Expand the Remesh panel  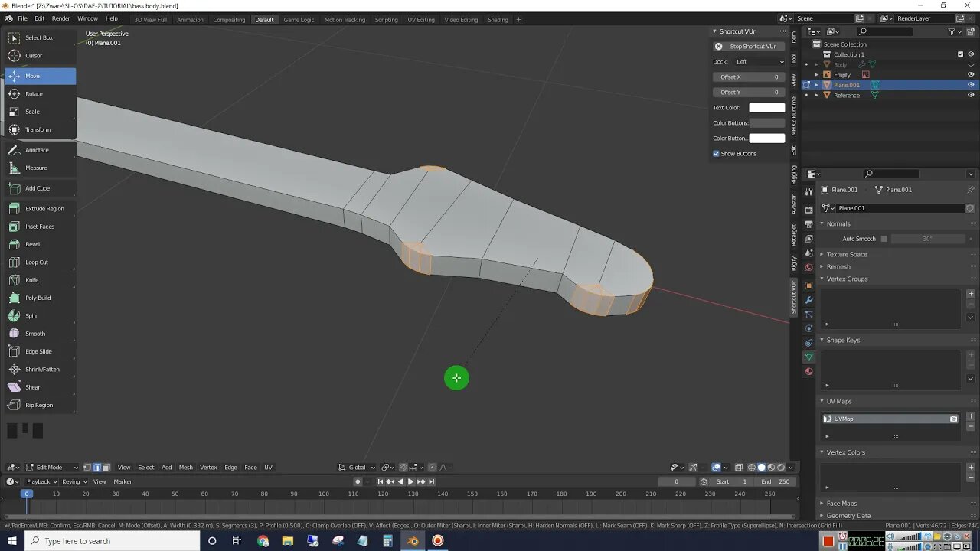[x=838, y=266]
